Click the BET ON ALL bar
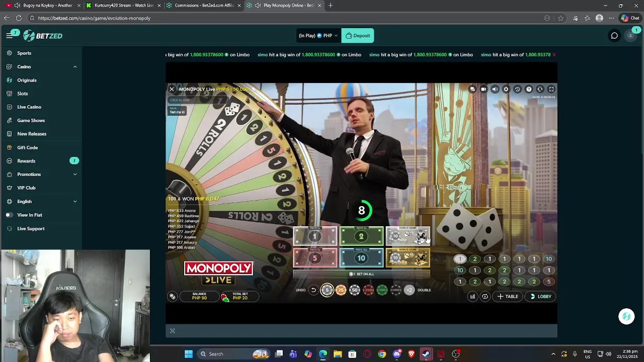 pos(361,274)
